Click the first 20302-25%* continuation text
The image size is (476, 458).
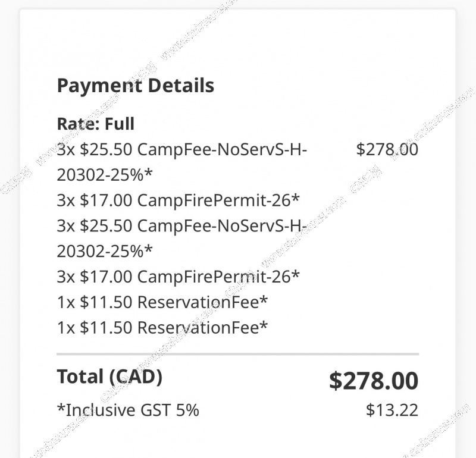click(105, 174)
